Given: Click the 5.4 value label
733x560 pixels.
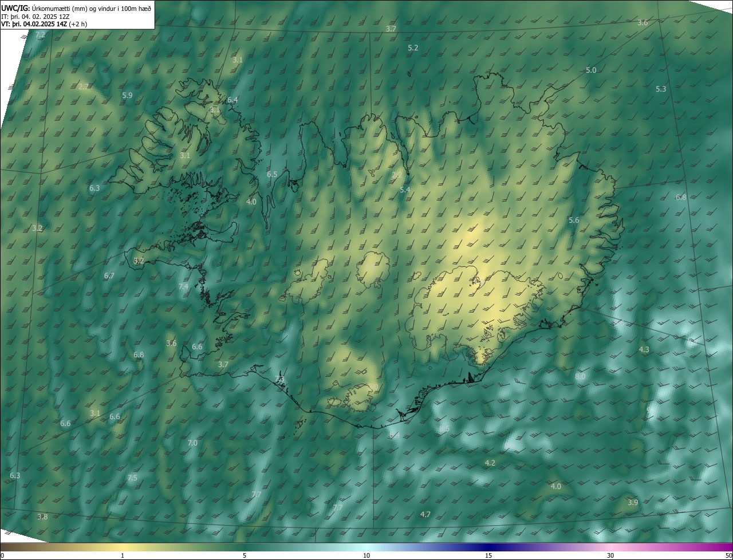Looking at the screenshot, I should point(405,190).
